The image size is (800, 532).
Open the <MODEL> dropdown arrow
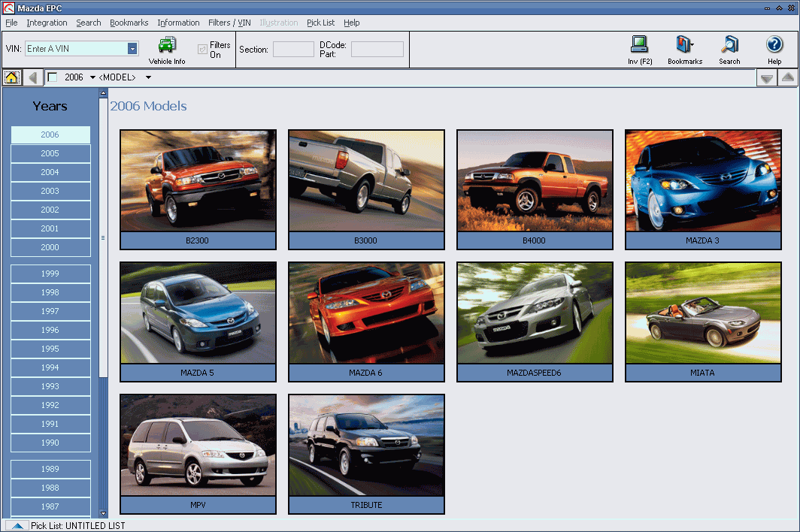[148, 77]
